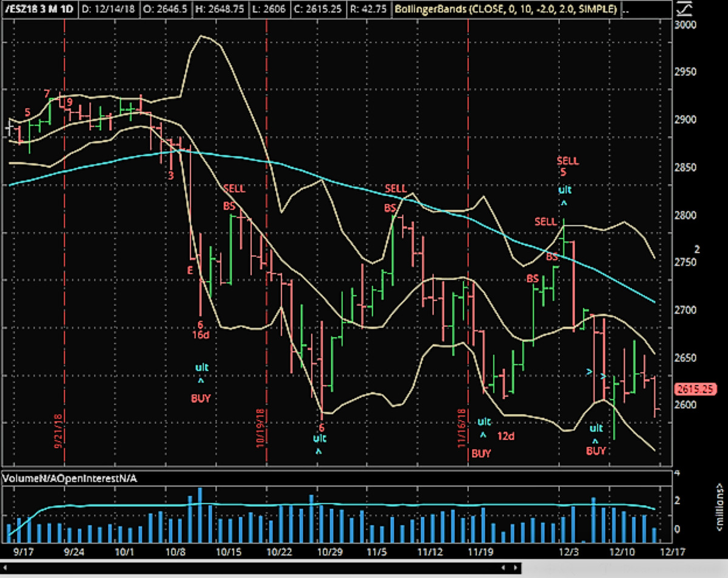Click the BS marker near the 11/5 peak
Image resolution: width=728 pixels, height=578 pixels.
pos(391,207)
